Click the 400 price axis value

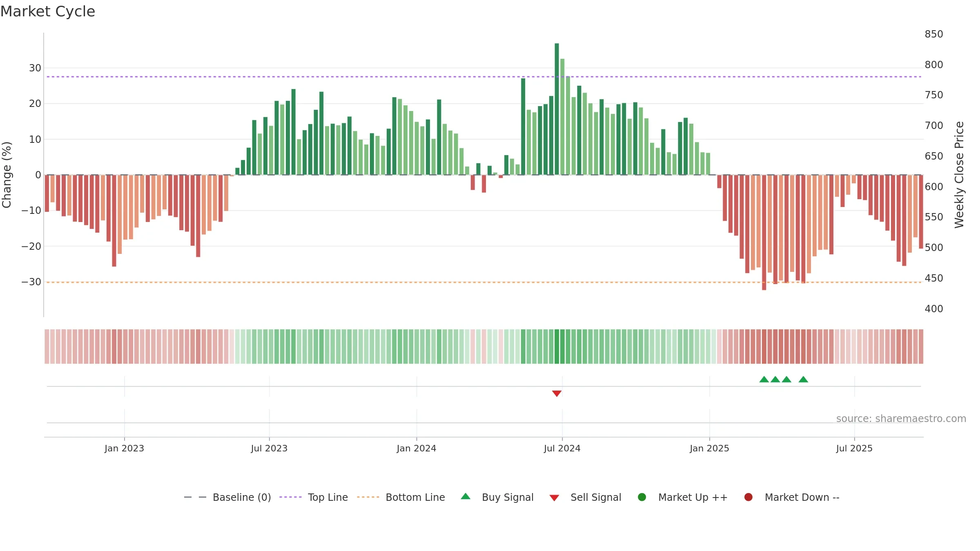934,309
